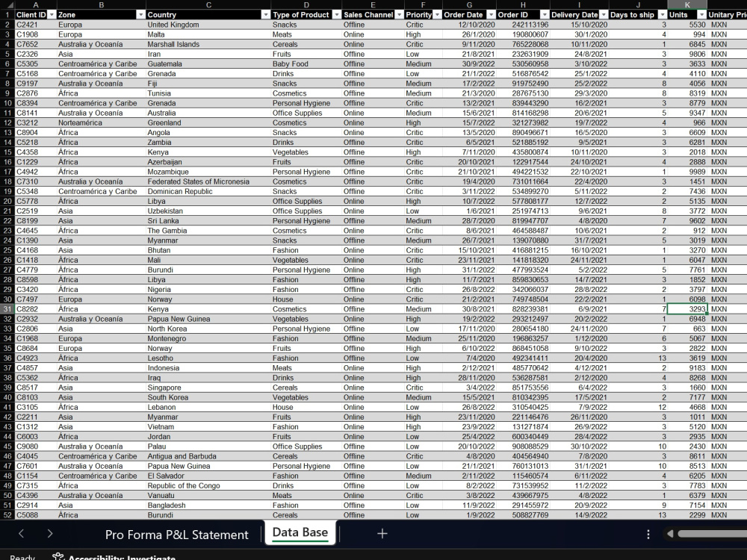Image resolution: width=747 pixels, height=560 pixels.
Task: Click the Montenegro country cell
Action: (208, 338)
